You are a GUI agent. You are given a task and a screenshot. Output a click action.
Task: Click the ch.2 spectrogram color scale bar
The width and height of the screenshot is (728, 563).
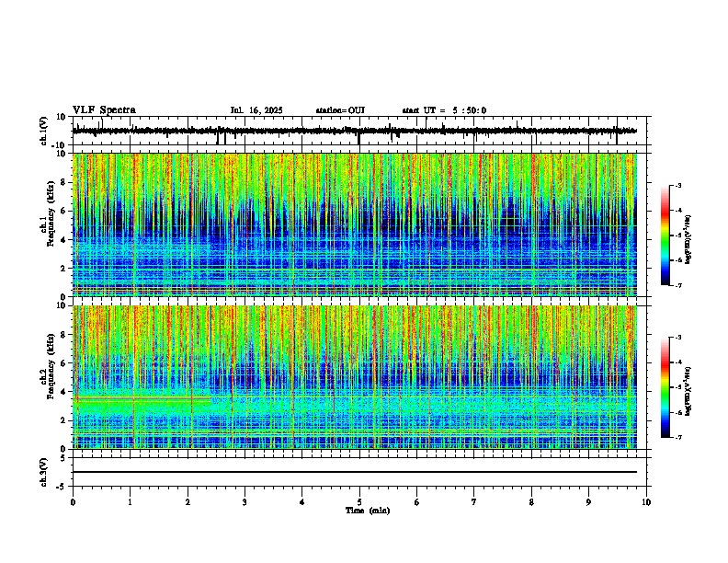coord(665,387)
